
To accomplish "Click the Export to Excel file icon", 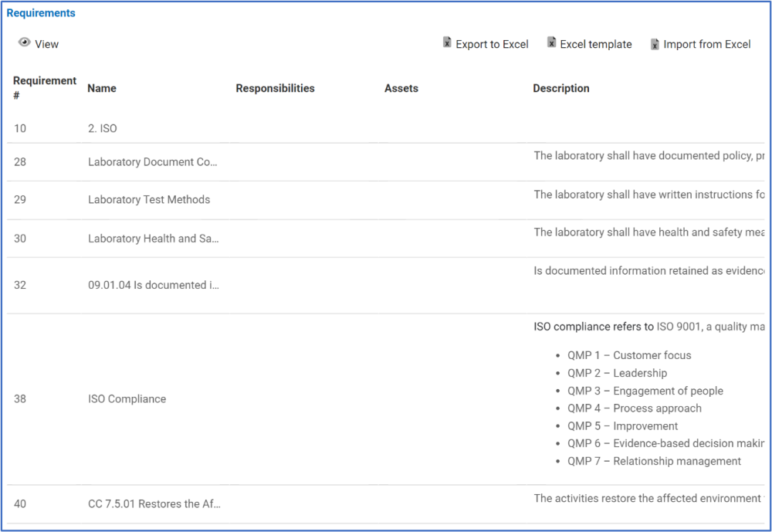I will tap(447, 43).
